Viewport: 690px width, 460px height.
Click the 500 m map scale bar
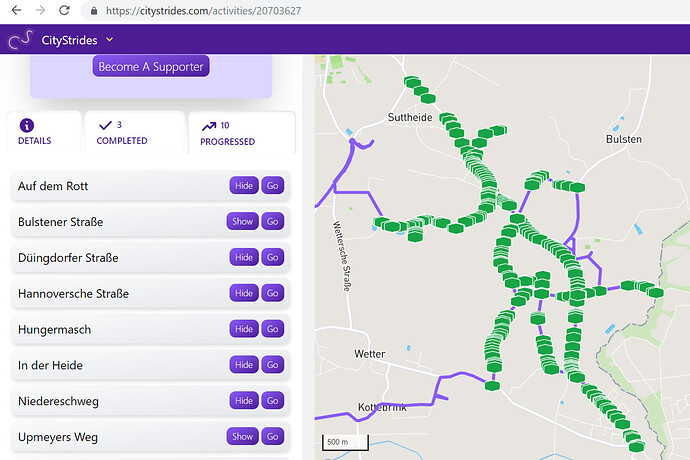point(345,442)
